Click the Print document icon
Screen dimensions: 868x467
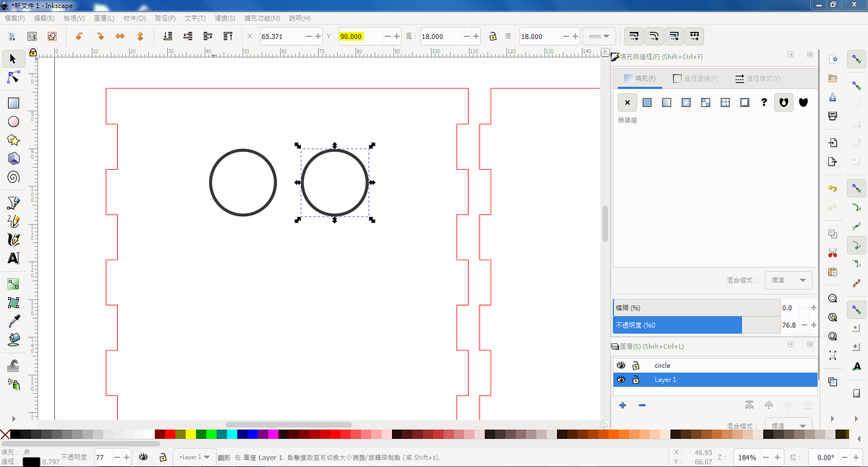tap(833, 116)
